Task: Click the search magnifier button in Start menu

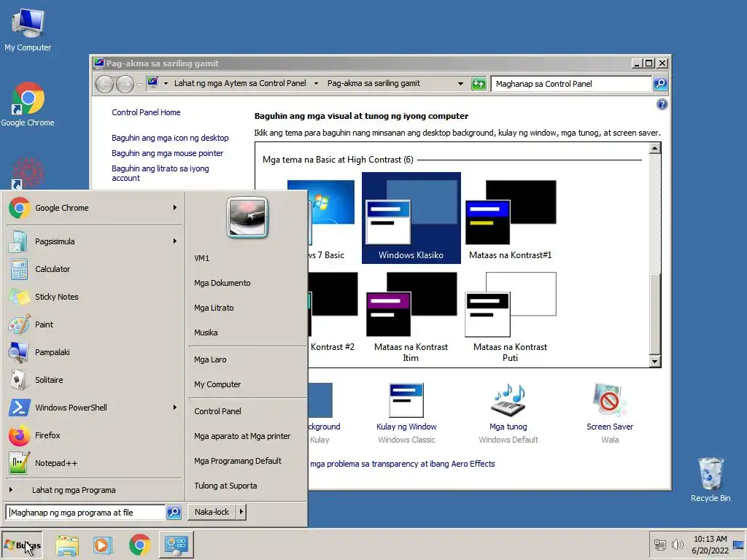Action: click(x=174, y=513)
